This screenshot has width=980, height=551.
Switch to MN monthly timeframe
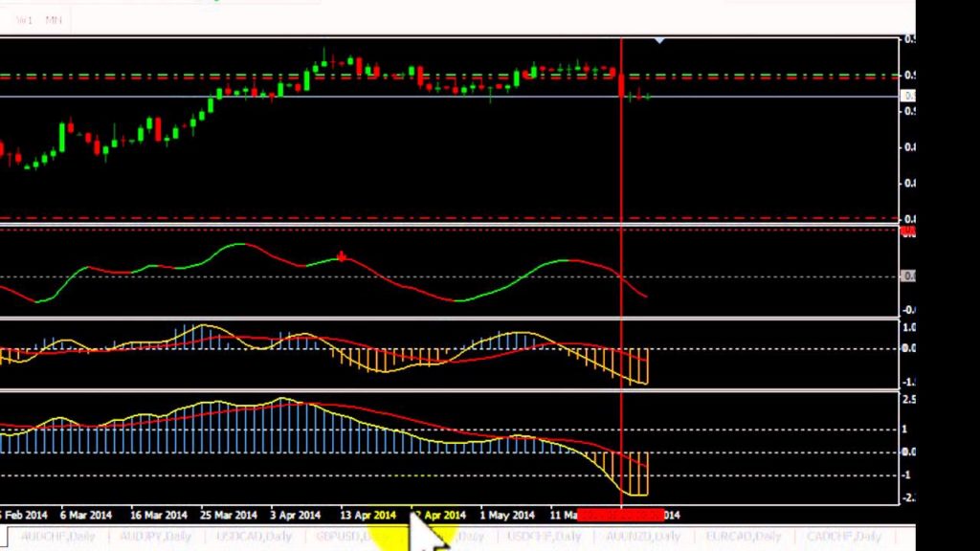54,21
